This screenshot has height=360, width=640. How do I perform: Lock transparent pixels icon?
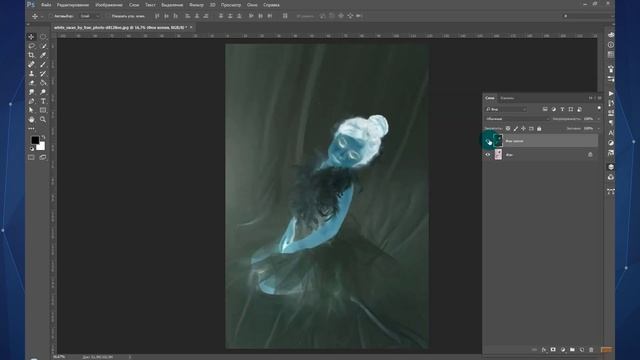point(508,128)
